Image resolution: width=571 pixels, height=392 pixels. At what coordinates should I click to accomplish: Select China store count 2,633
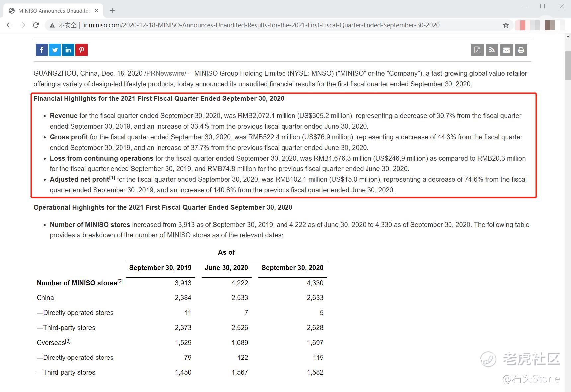click(x=315, y=298)
